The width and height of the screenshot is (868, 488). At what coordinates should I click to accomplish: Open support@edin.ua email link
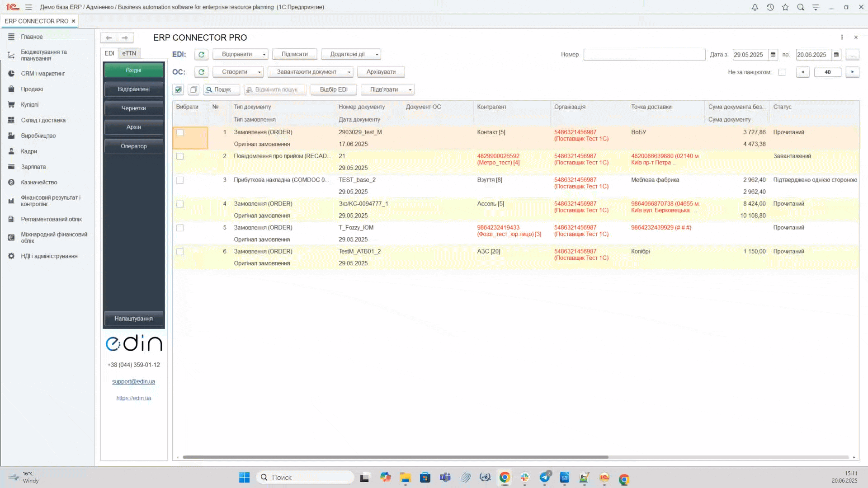(x=133, y=381)
